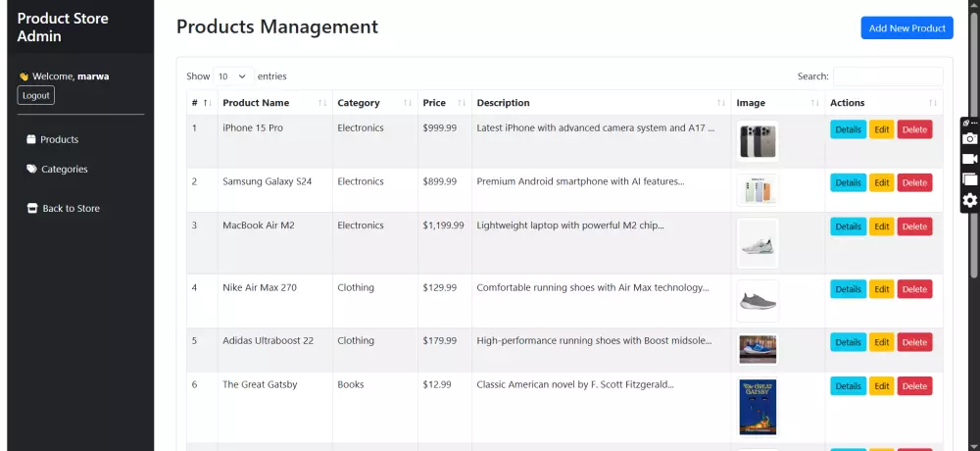This screenshot has height=451, width=980.
Task: Delete the Nike Air Max 270 row
Action: 914,289
